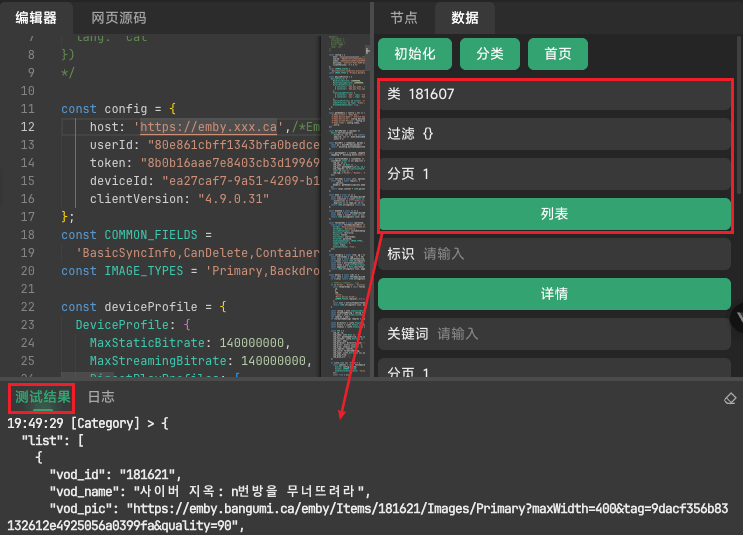
Task: Open the 日志 tab
Action: pos(101,397)
